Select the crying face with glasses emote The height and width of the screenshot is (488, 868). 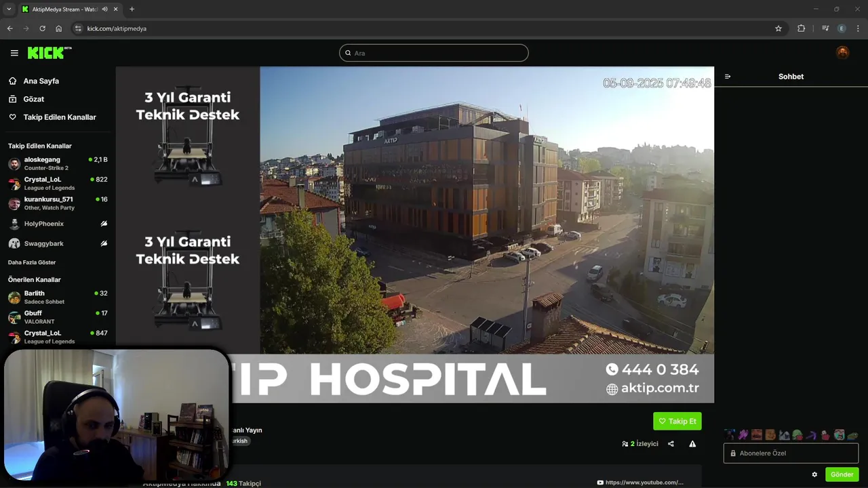tap(839, 434)
